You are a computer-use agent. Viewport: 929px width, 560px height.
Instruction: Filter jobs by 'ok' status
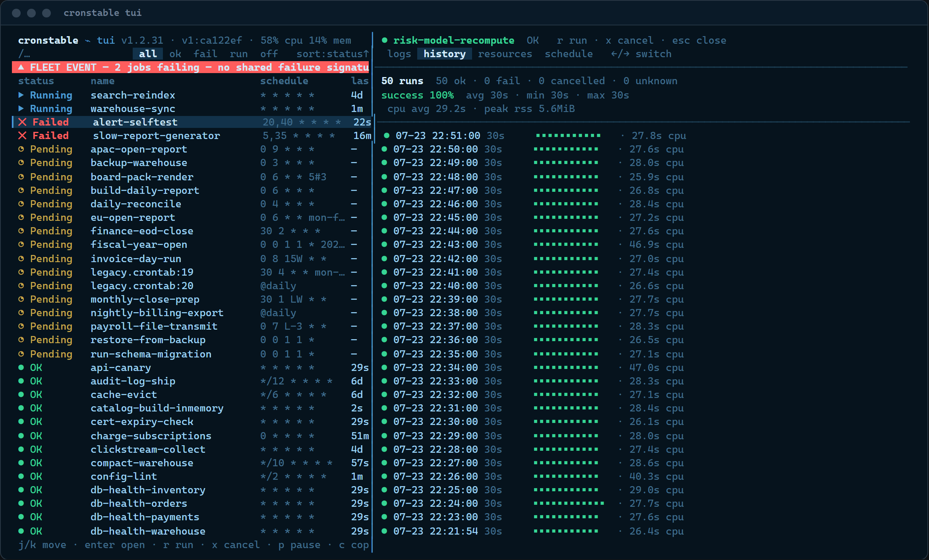[x=175, y=54]
